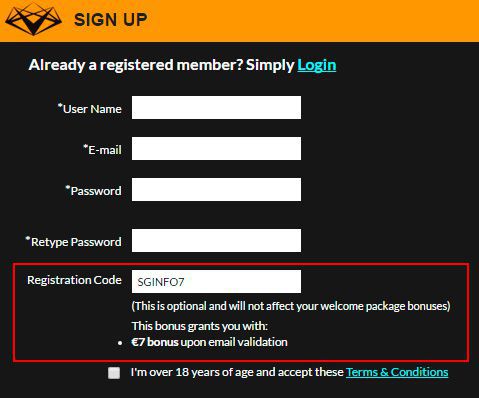Focus the Retype Password input field

pos(216,240)
